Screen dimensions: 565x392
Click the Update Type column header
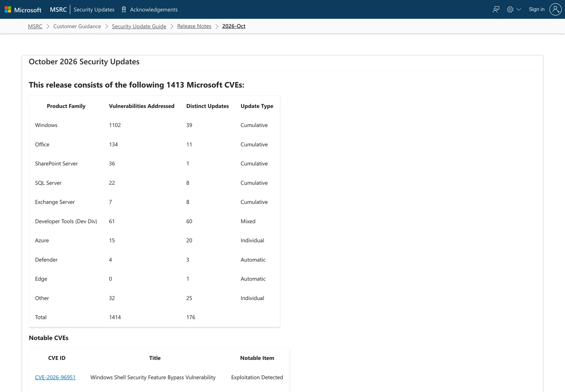(x=257, y=106)
